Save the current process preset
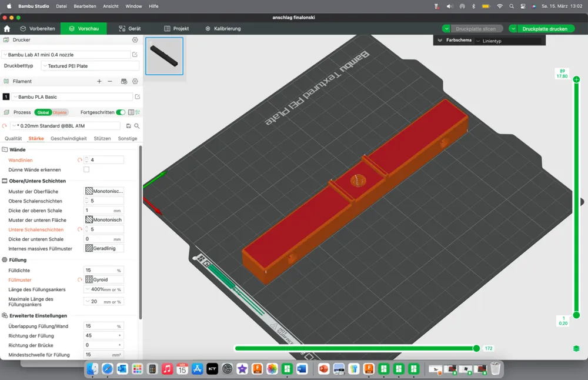The width and height of the screenshot is (588, 380). pyautogui.click(x=129, y=126)
